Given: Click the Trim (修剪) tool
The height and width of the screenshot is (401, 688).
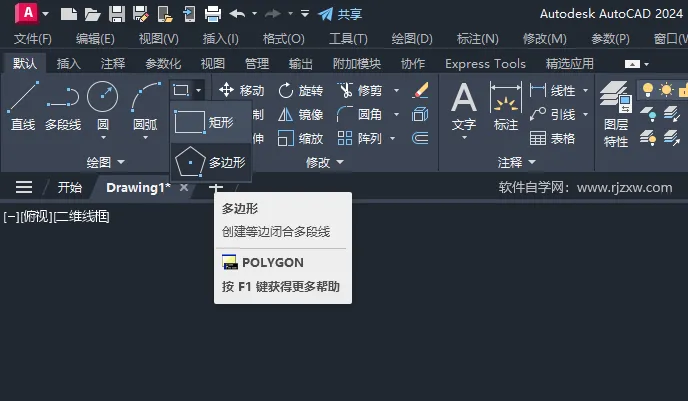Looking at the screenshot, I should pos(360,90).
